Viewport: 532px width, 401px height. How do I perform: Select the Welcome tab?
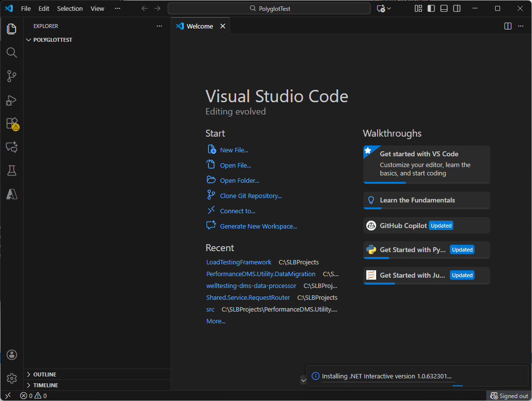(x=200, y=26)
